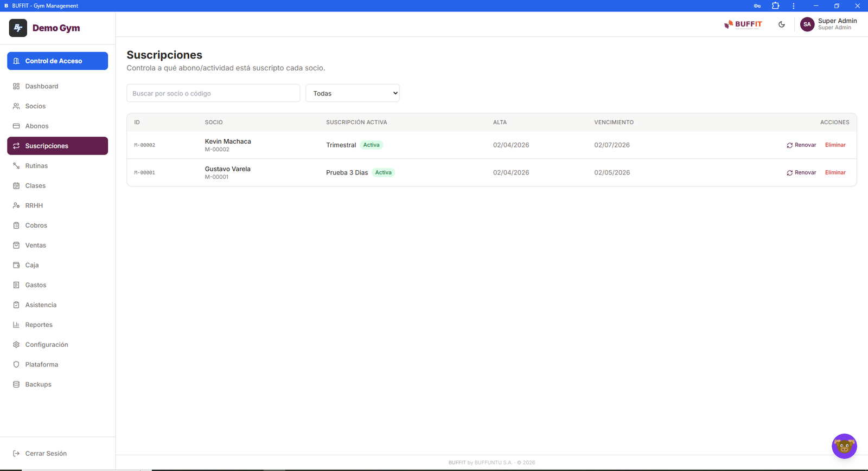868x471 pixels.
Task: Open the three-dot window menu
Action: pos(794,6)
